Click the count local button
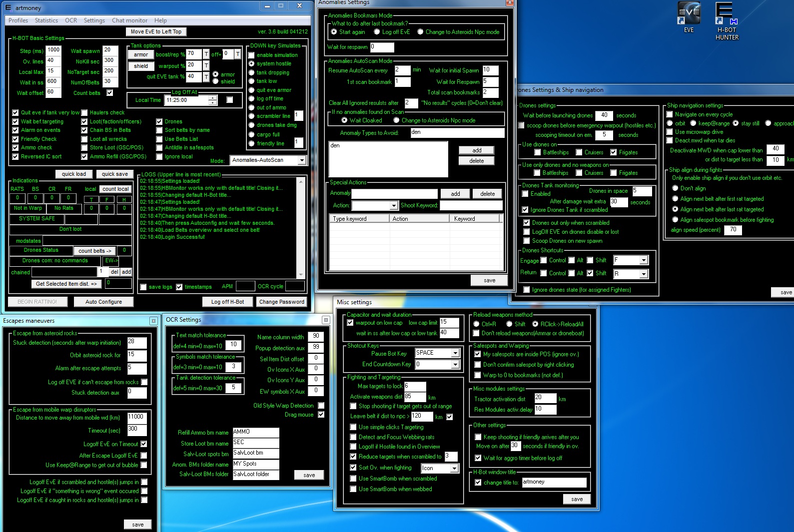 [115, 189]
